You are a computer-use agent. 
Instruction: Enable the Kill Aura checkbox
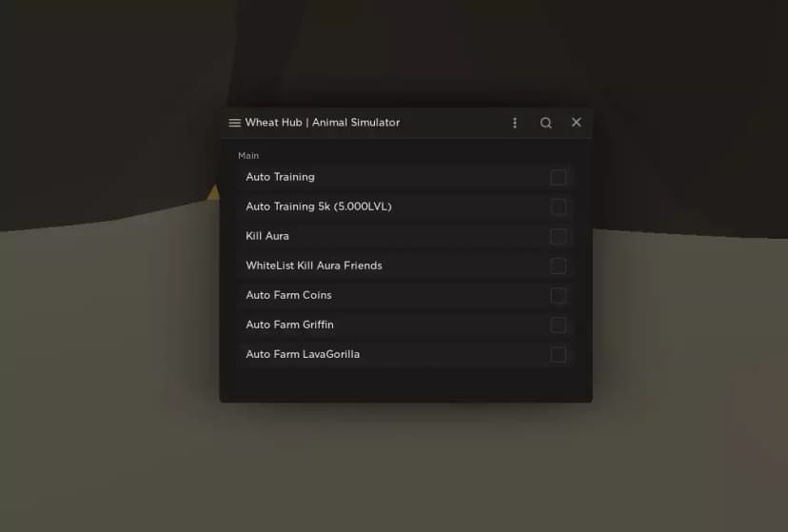[x=559, y=237]
